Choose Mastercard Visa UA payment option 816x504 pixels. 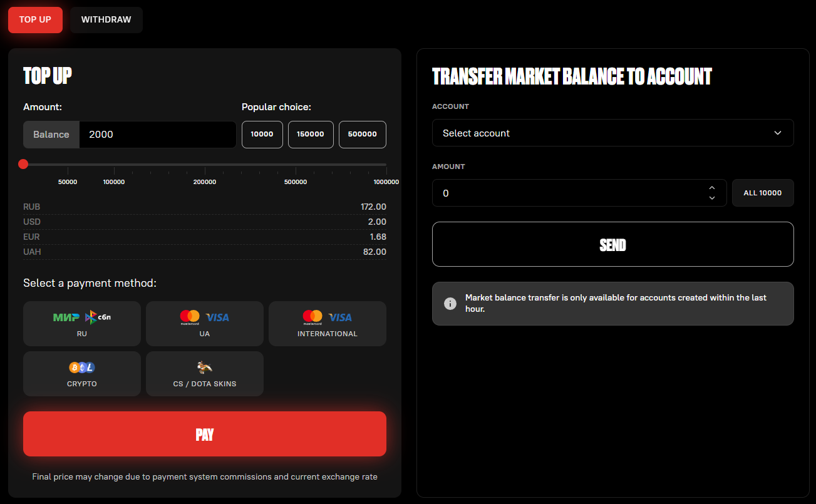pos(204,324)
